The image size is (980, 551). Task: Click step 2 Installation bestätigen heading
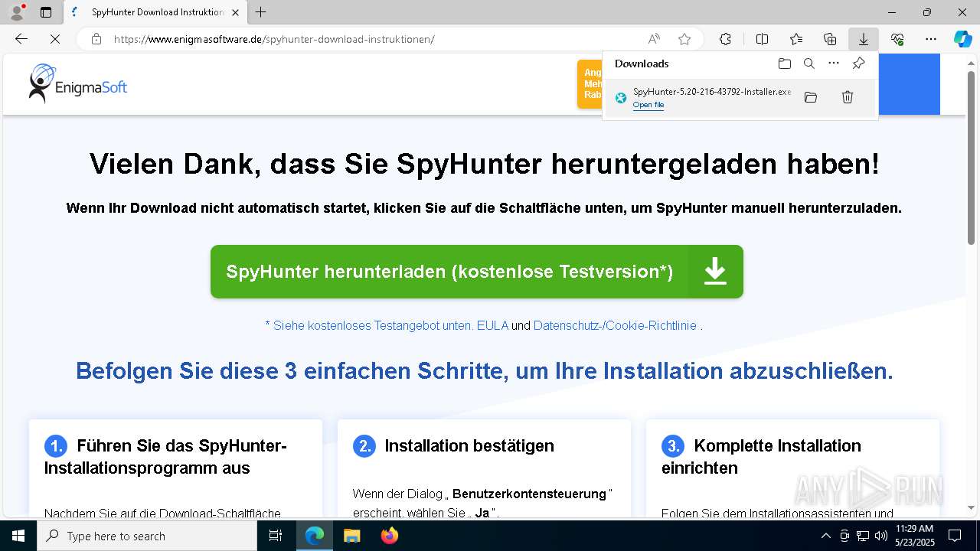click(x=469, y=445)
